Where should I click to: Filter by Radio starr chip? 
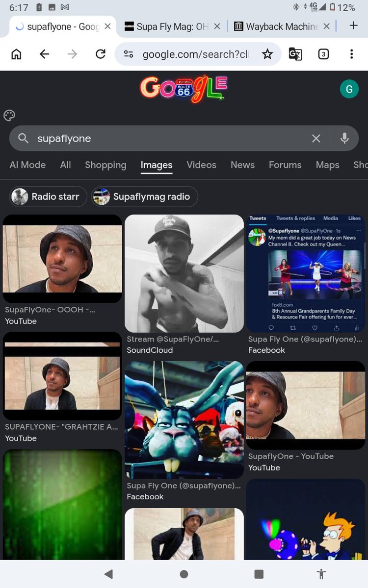(48, 196)
